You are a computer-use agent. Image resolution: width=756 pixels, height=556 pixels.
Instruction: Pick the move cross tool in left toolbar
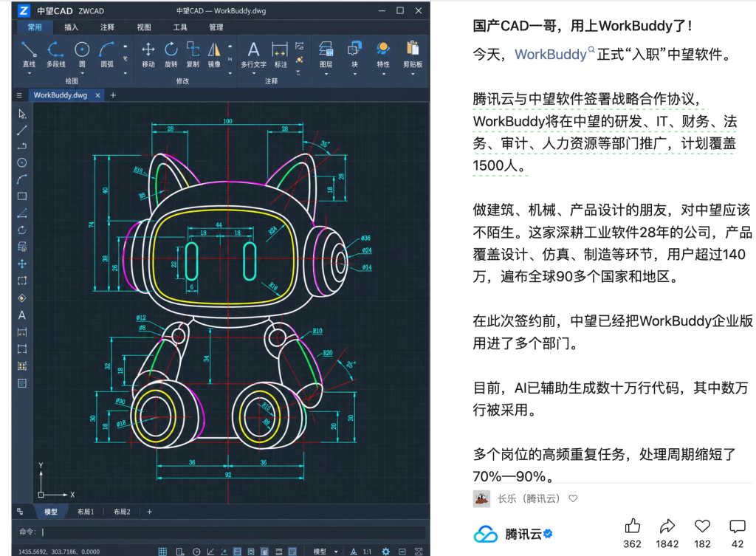pos(21,264)
